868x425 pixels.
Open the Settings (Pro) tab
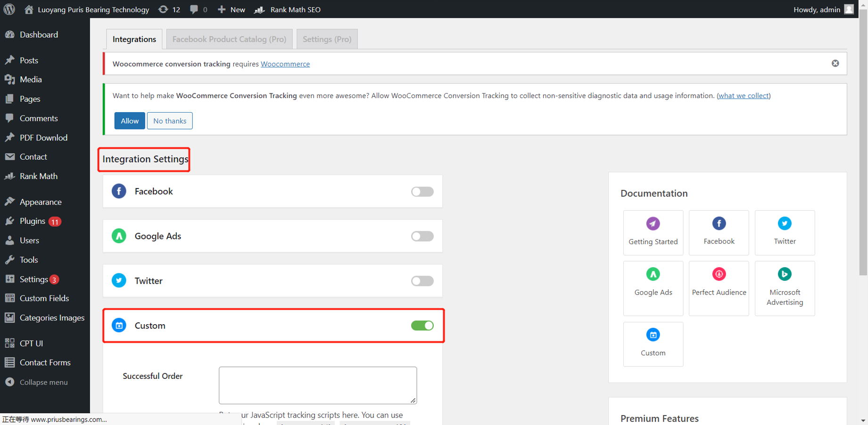(x=327, y=39)
